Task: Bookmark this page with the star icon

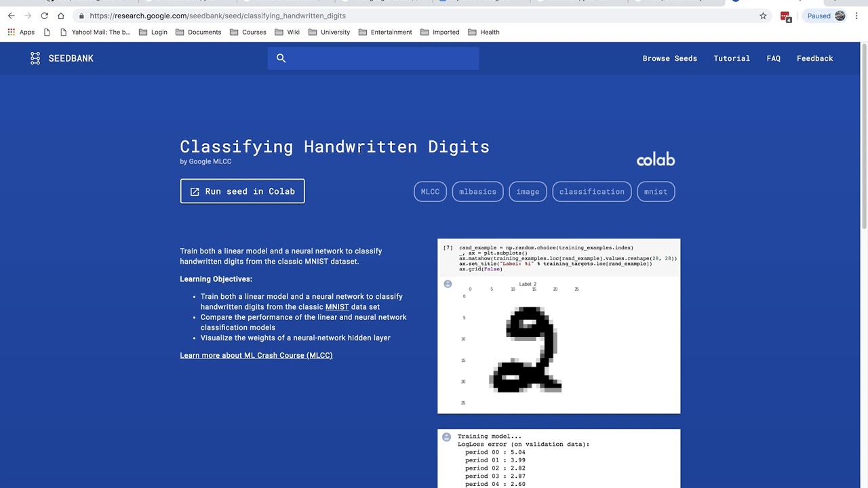Action: click(x=763, y=16)
